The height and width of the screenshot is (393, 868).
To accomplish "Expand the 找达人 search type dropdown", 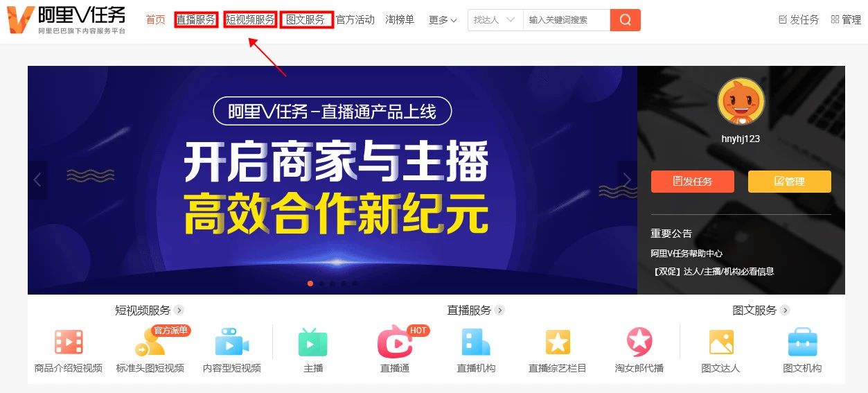I will click(x=495, y=20).
